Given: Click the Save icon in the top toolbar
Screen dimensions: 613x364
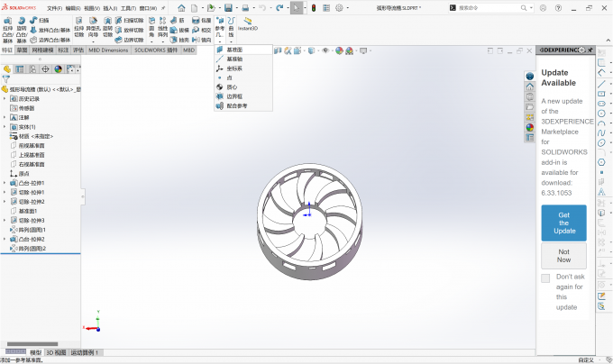Looking at the screenshot, I should 228,8.
